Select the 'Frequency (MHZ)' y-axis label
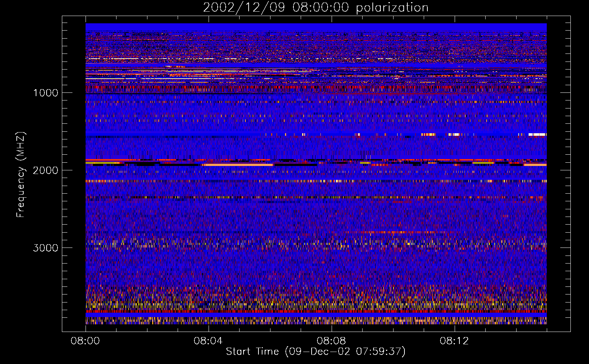This screenshot has height=364, width=589. point(21,175)
